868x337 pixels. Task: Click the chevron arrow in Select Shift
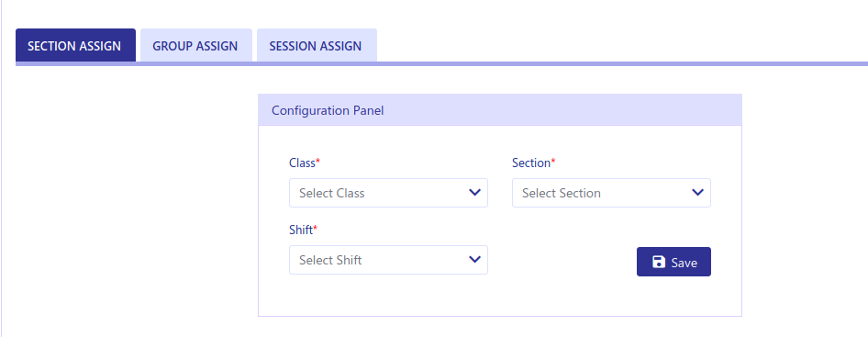[x=474, y=259]
